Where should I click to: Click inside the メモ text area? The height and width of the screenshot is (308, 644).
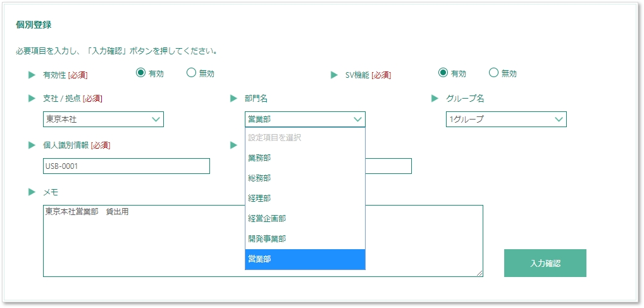263,241
